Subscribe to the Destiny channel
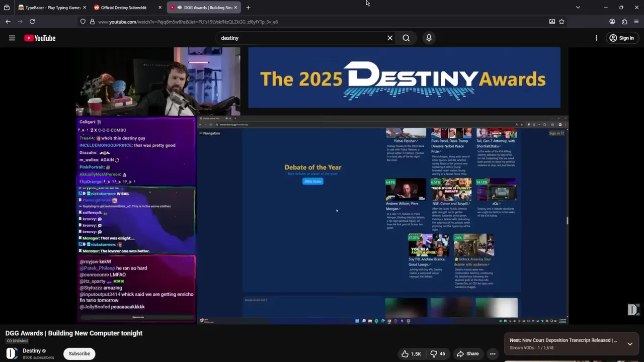The width and height of the screenshot is (644, 362). [79, 353]
